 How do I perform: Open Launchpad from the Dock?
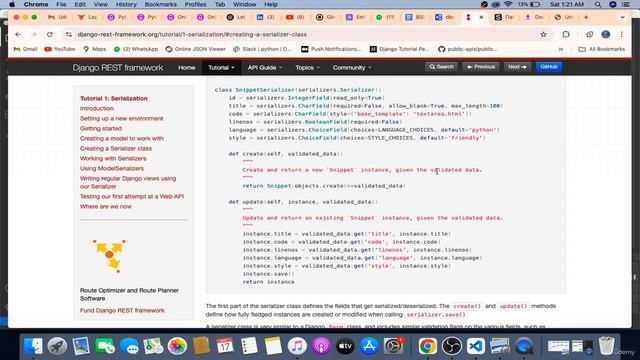(x=57, y=346)
